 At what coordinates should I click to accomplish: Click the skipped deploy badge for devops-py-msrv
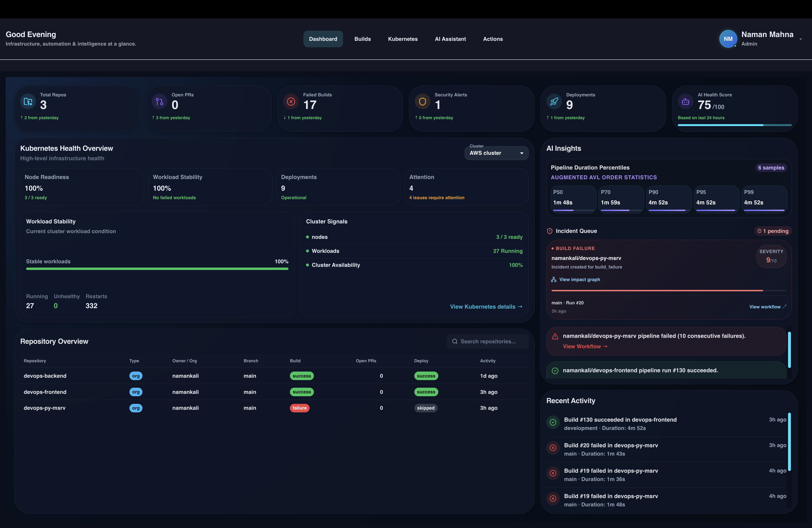426,408
